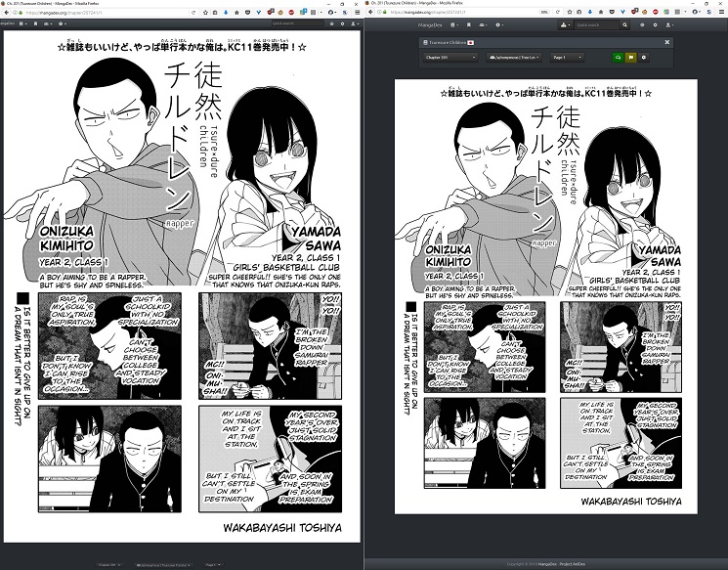The width and height of the screenshot is (728, 570).
Task: Open the Firefox hamburger menu in the right window
Action: [x=721, y=12]
